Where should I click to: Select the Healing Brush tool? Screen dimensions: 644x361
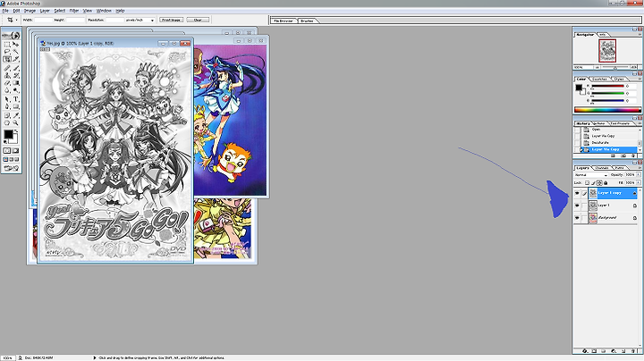coord(6,68)
